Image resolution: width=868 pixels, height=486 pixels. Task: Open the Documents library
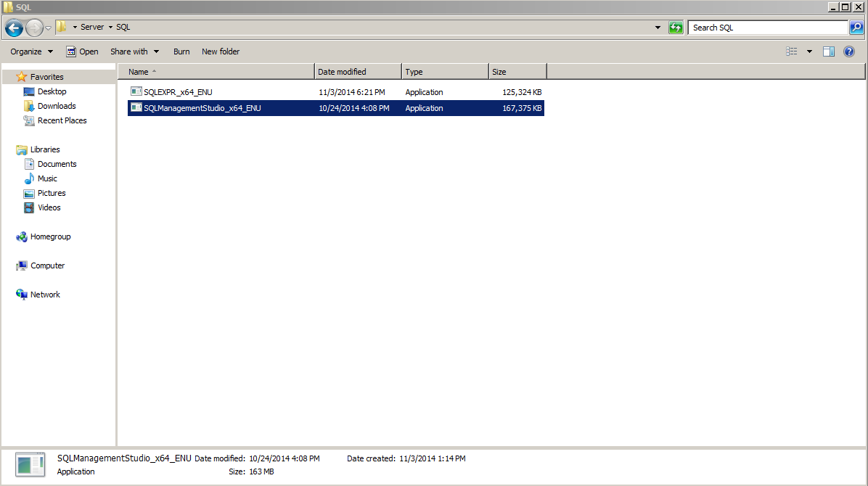pos(57,164)
